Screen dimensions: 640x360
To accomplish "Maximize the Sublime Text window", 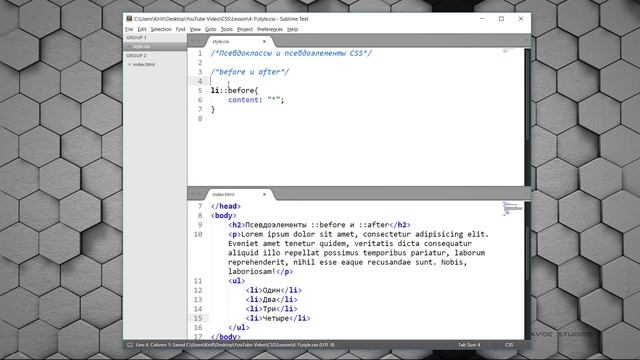I will point(501,19).
